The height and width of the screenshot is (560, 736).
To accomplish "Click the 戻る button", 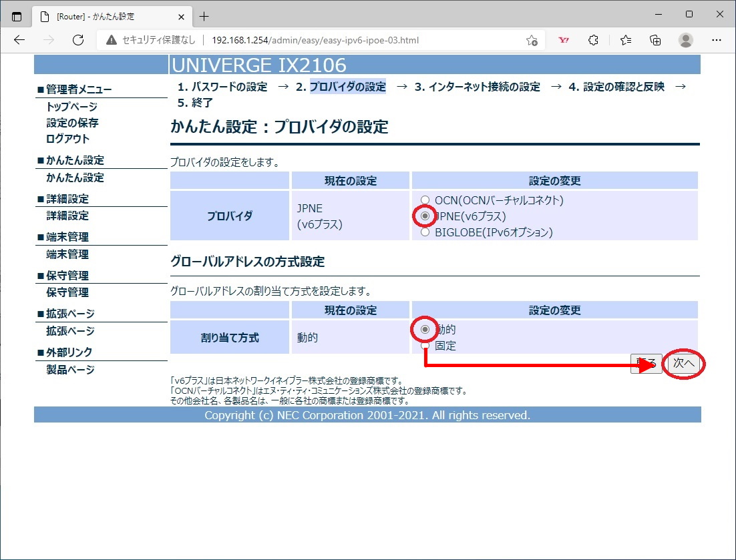I will click(646, 364).
